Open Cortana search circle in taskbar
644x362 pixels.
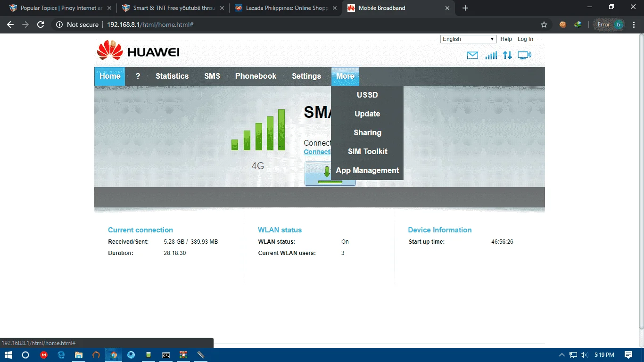(26, 355)
